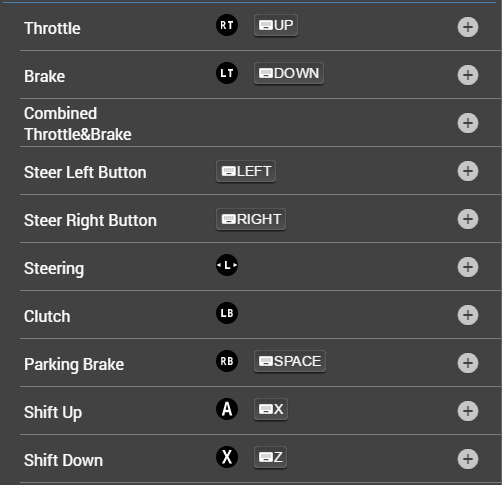Add a new binding for Steer Left Button

(x=468, y=171)
